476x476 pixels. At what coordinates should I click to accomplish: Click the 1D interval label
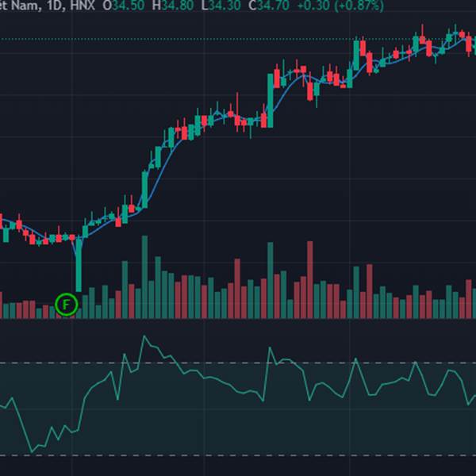[x=56, y=6]
